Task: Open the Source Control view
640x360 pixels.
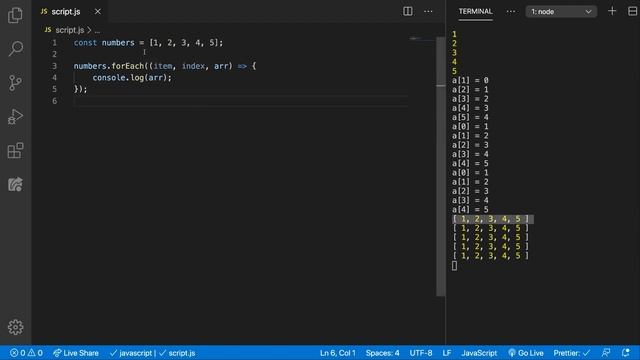Action: [x=15, y=83]
